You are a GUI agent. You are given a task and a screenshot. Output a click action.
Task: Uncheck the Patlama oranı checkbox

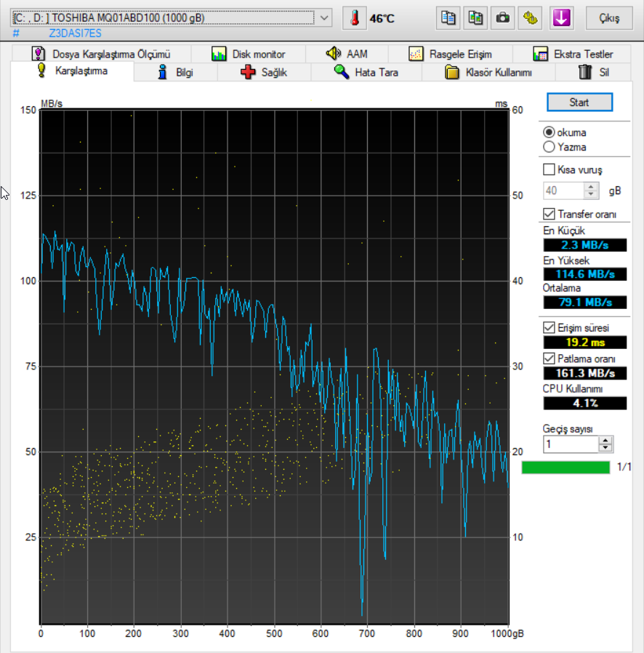tap(549, 358)
